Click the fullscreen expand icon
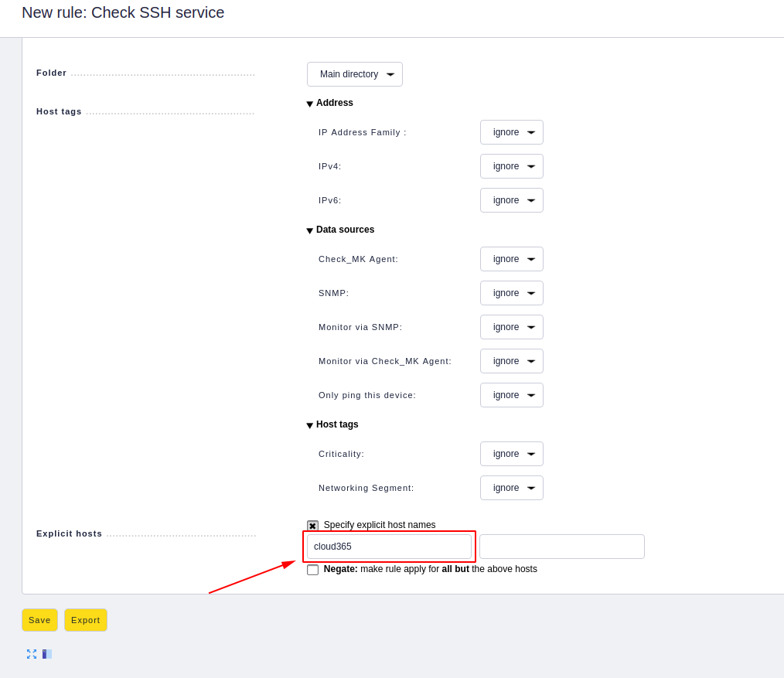 (x=32, y=653)
